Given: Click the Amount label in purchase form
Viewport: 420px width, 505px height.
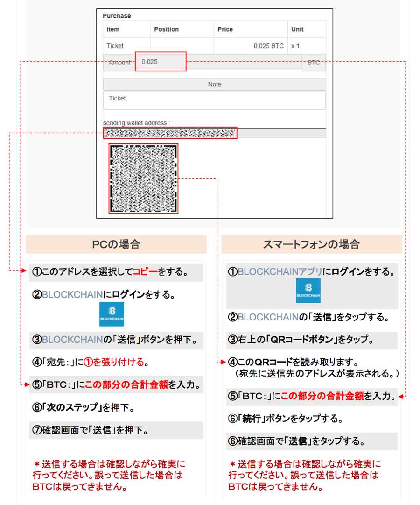Looking at the screenshot, I should point(120,63).
